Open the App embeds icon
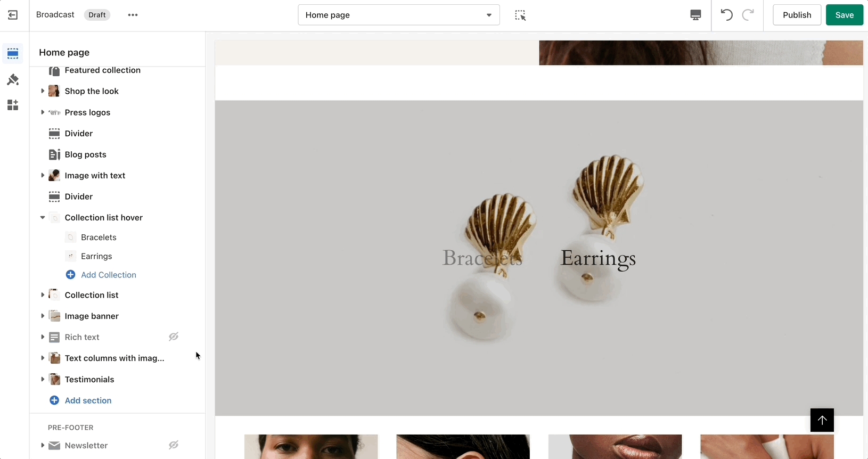868x459 pixels. (x=13, y=105)
